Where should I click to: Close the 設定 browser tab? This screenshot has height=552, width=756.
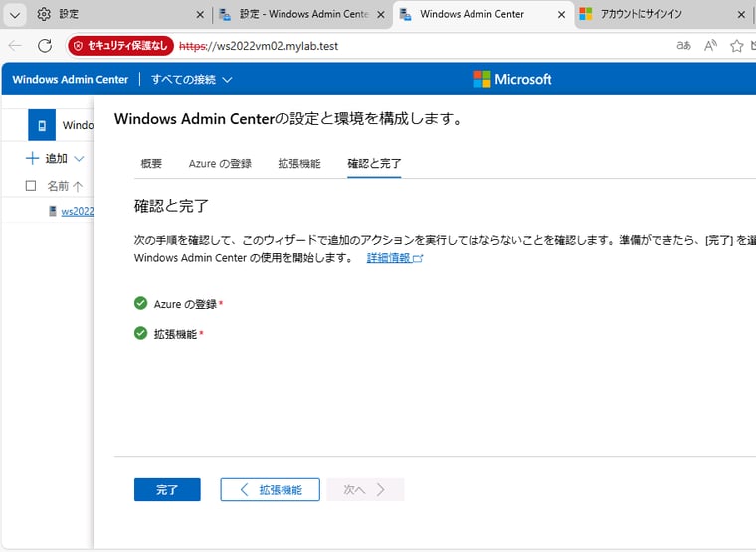[x=200, y=15]
